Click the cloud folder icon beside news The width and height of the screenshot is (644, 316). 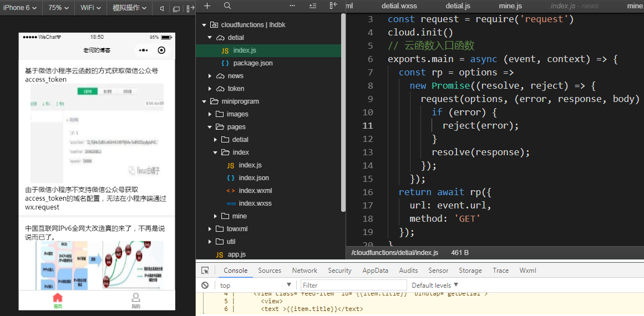tap(221, 76)
